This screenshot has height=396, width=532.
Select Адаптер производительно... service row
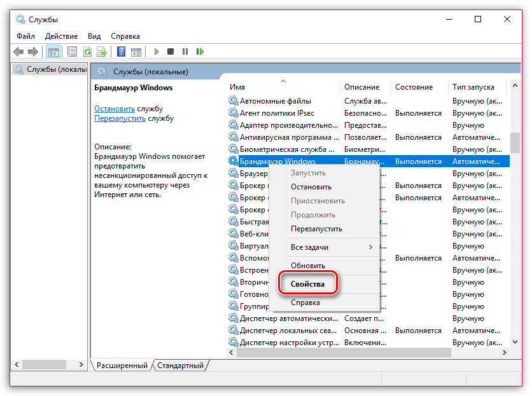coord(368,125)
